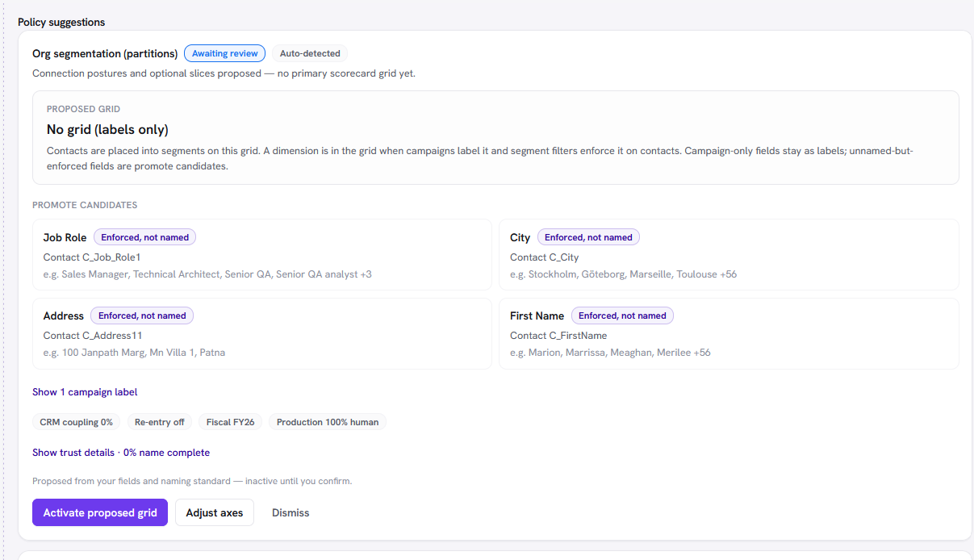The image size is (974, 560).
Task: Open the Adjust axes option
Action: [215, 512]
